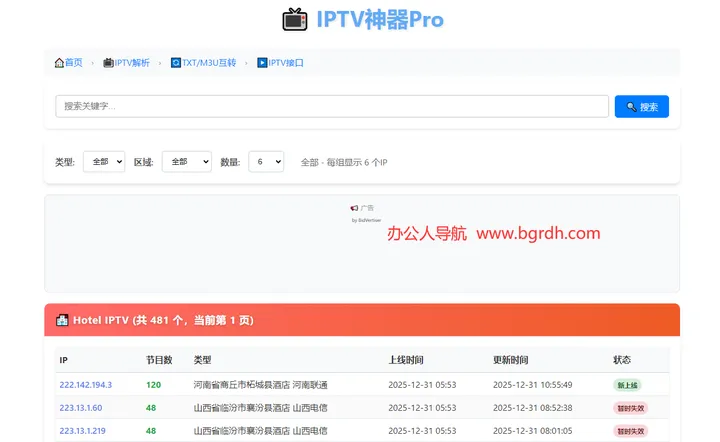Focus the 搜索关键字 search field
Image resolution: width=720 pixels, height=442 pixels.
coord(332,106)
